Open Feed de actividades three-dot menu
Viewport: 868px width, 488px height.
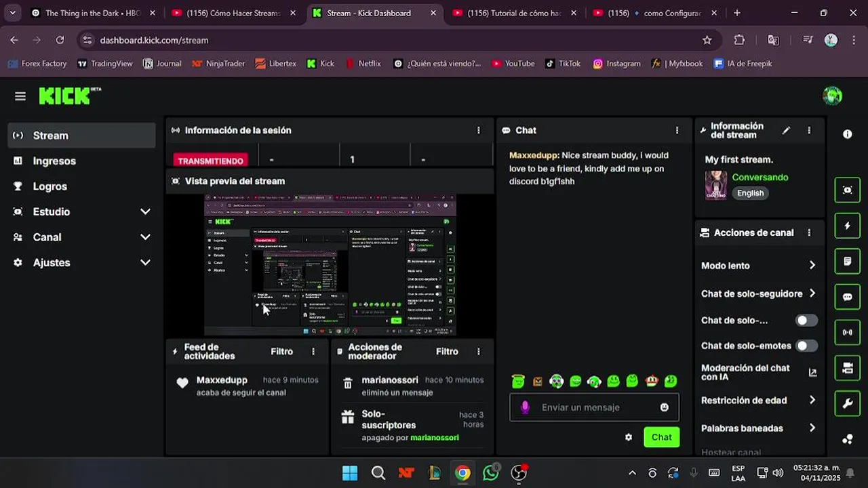pyautogui.click(x=313, y=351)
